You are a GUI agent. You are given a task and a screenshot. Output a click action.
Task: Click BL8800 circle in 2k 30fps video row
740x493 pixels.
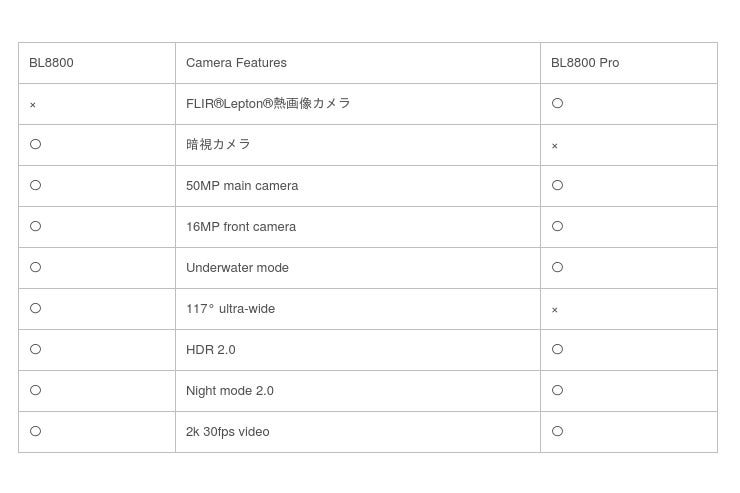tap(35, 431)
